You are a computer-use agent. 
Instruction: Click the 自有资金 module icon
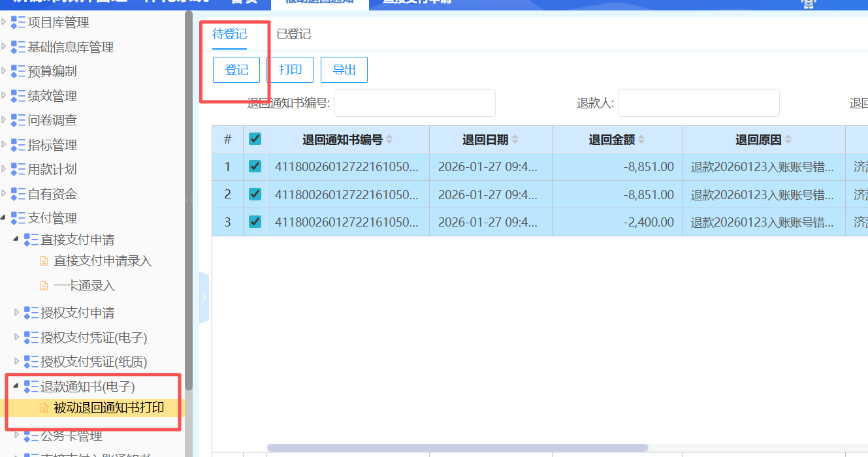pyautogui.click(x=18, y=194)
